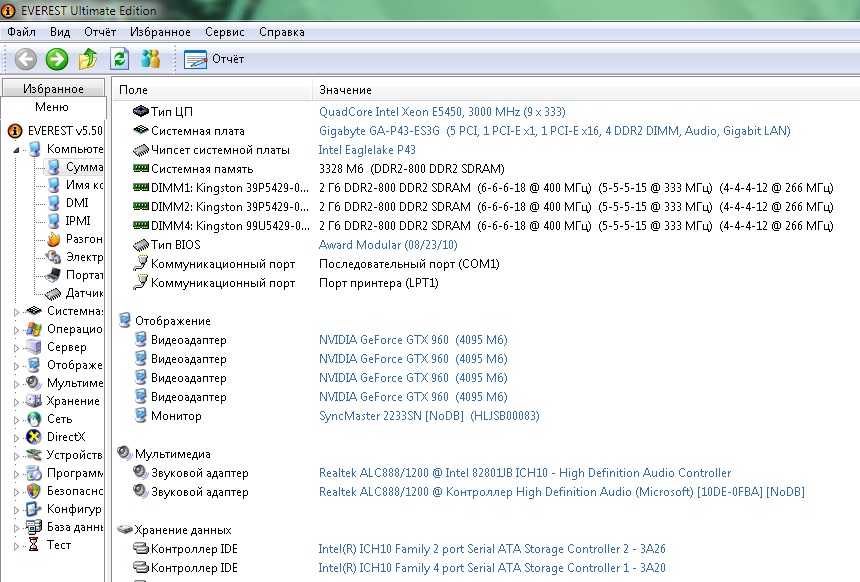The image size is (860, 582).
Task: Collapse the Компьютер tree node
Action: [16, 149]
